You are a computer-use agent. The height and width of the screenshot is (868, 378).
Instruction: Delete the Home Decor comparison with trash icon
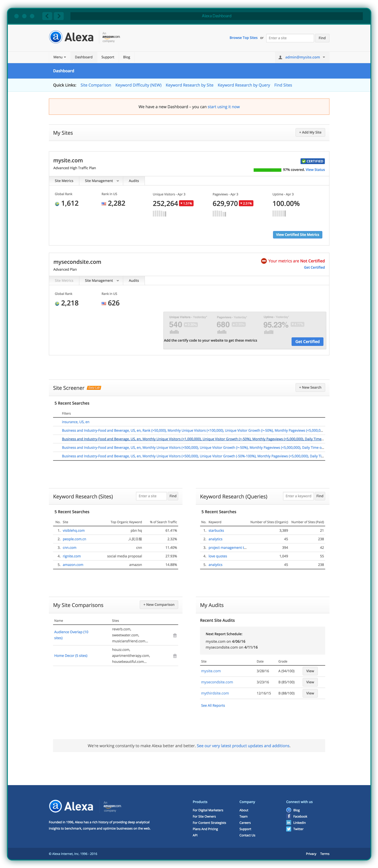[175, 656]
